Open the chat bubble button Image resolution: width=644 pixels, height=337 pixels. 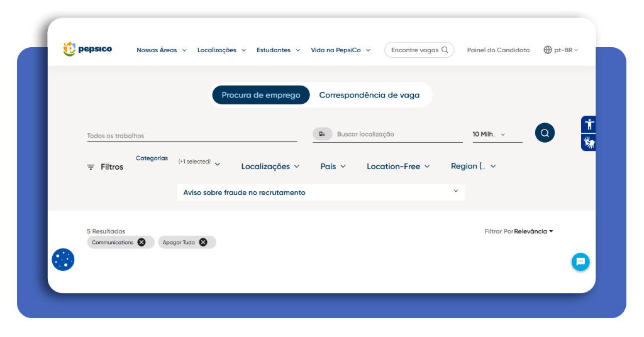(x=580, y=262)
